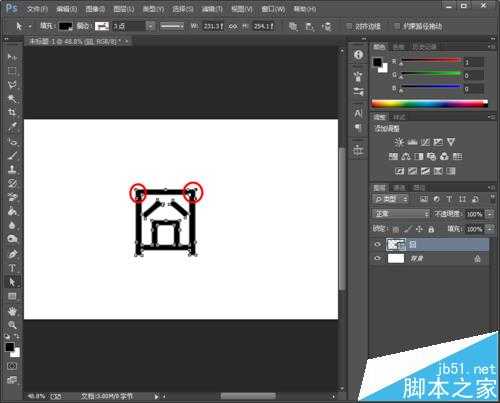Add a Levels adjustment layer

[x=412, y=142]
